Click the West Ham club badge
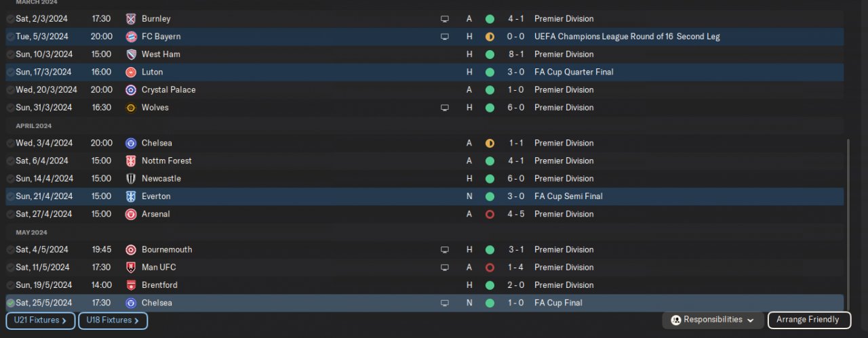This screenshot has height=338, width=868. pyautogui.click(x=131, y=54)
